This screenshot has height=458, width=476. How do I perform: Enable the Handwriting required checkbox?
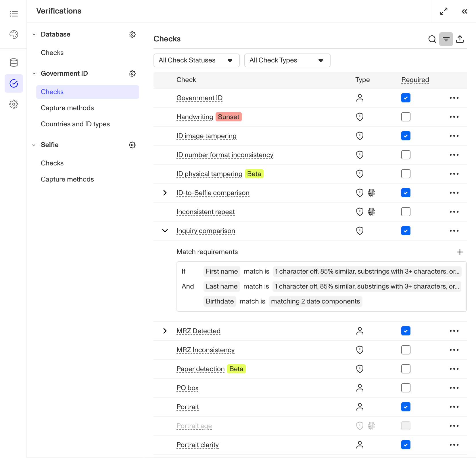click(x=406, y=117)
